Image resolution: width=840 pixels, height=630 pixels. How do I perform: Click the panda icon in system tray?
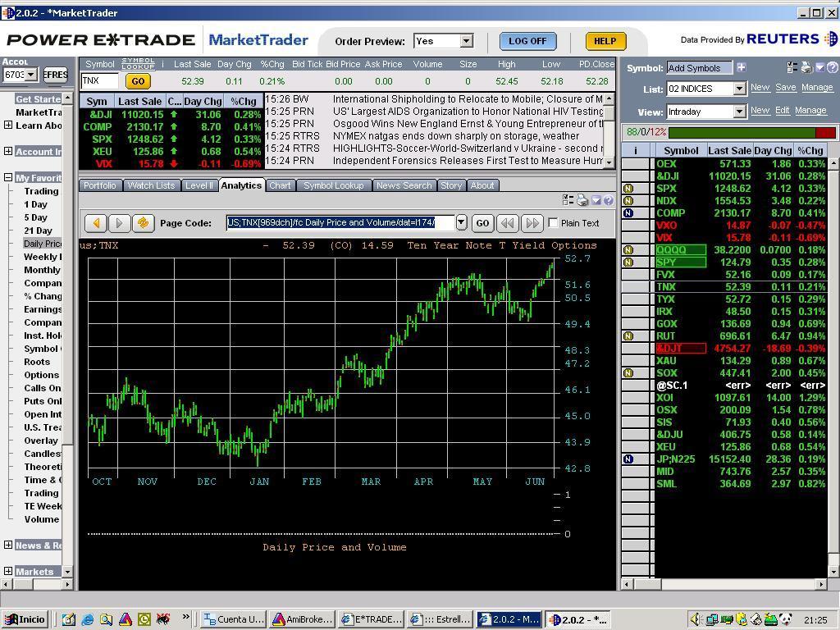(x=785, y=620)
